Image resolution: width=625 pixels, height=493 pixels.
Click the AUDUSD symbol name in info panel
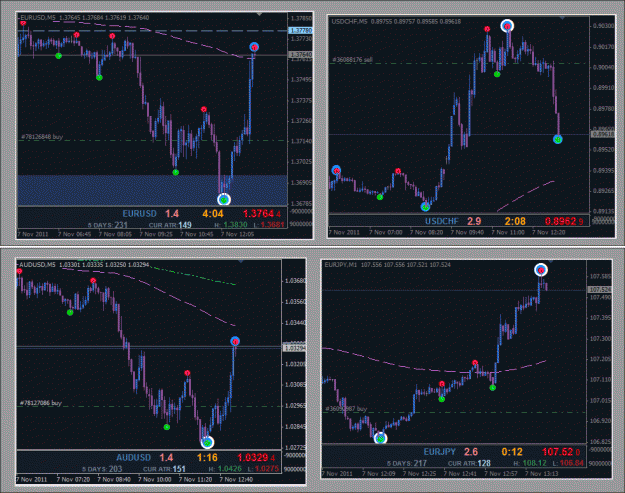(134, 458)
